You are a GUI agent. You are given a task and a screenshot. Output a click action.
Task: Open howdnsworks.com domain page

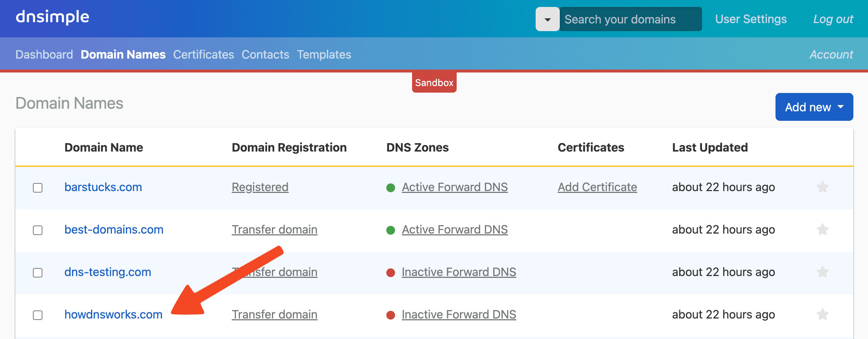pos(113,314)
